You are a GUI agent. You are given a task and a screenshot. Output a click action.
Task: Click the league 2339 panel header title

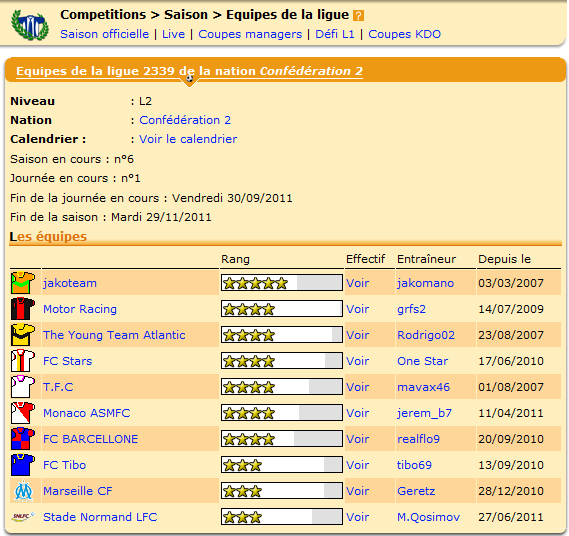(x=189, y=71)
